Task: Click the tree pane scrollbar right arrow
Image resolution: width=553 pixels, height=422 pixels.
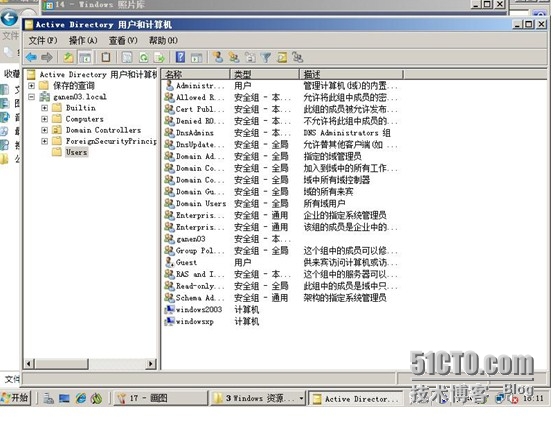Action: pyautogui.click(x=151, y=363)
